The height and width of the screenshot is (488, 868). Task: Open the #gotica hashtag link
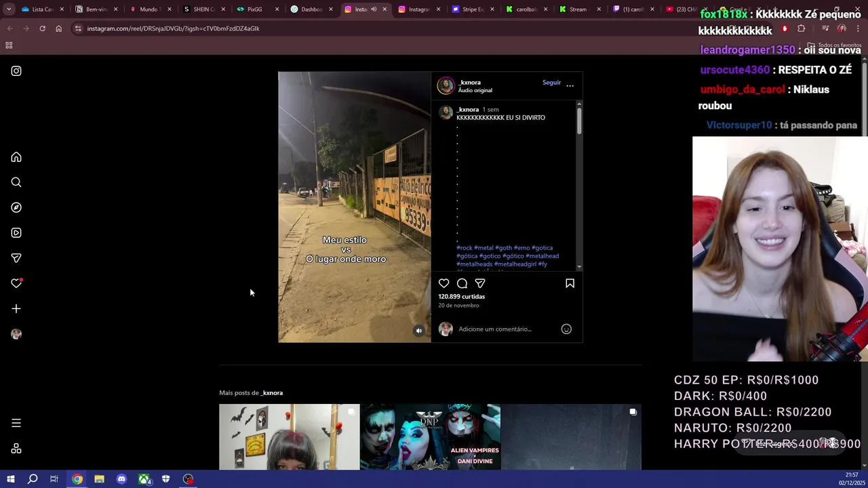542,248
